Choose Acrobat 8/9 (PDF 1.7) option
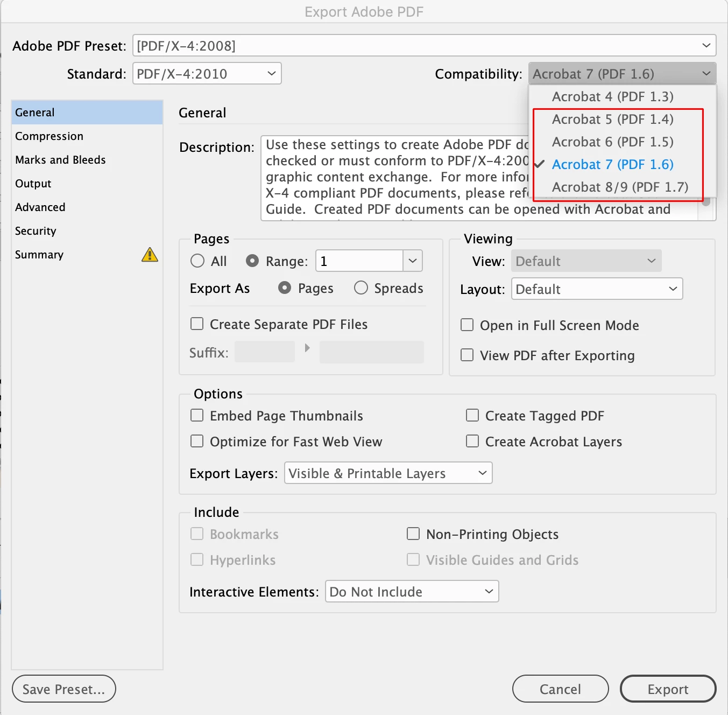Screen dimensions: 728x715 (x=623, y=187)
